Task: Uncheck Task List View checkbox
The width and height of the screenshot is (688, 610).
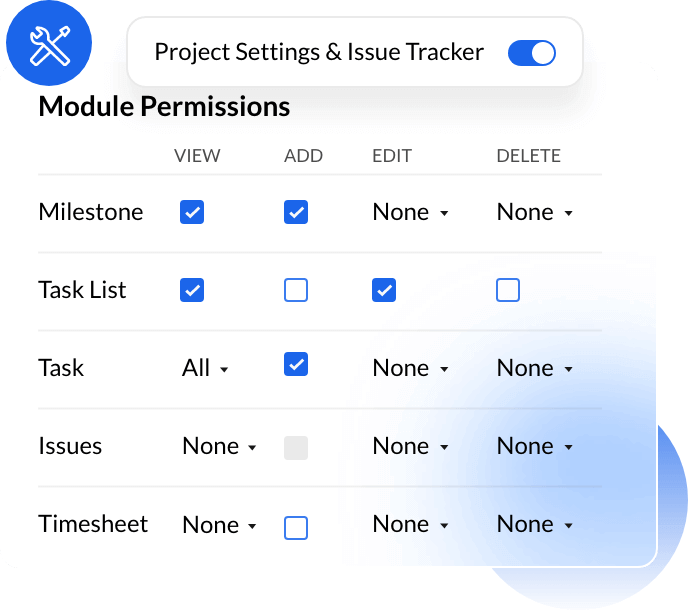Action: coord(192,290)
